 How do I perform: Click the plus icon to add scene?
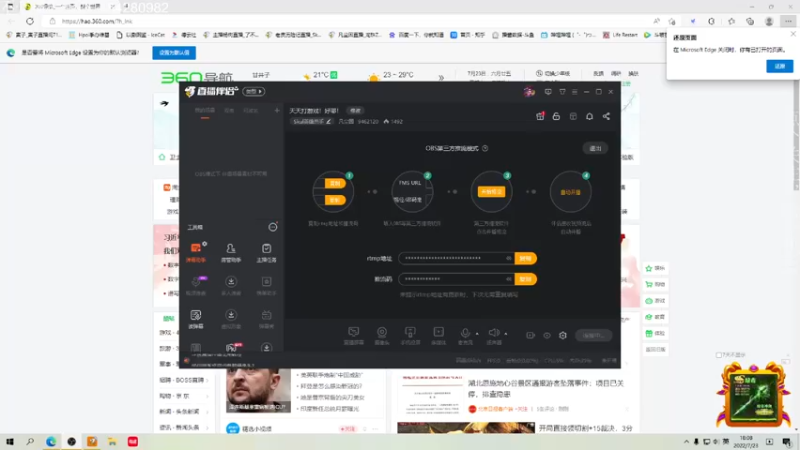(277, 110)
